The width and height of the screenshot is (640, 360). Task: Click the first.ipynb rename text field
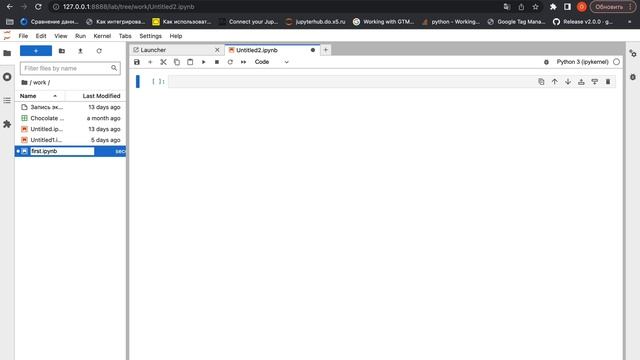62,151
